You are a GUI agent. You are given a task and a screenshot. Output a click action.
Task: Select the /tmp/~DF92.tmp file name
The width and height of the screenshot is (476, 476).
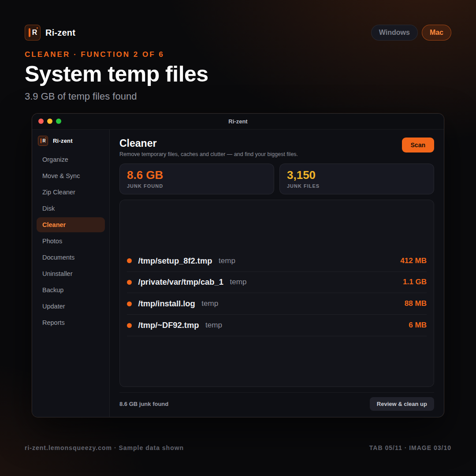[x=168, y=325]
